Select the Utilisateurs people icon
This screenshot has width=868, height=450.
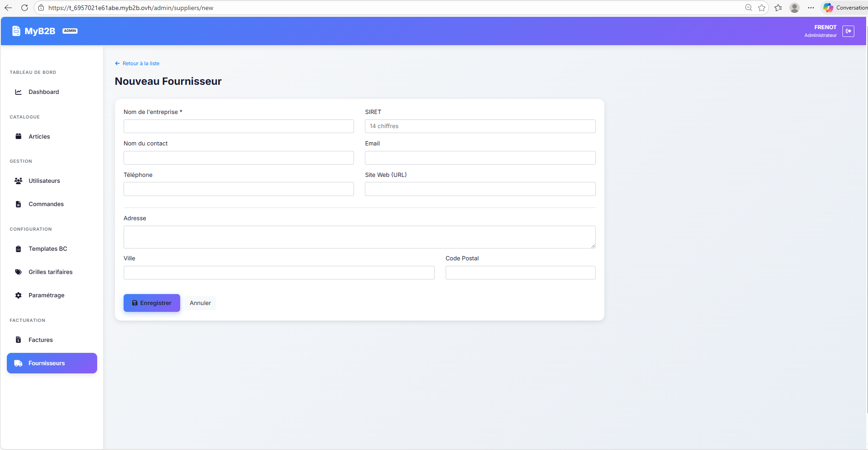coord(18,181)
